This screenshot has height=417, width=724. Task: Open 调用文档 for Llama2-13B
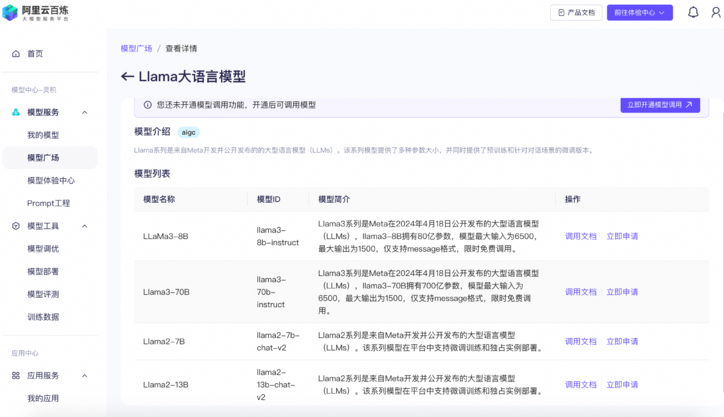(580, 385)
